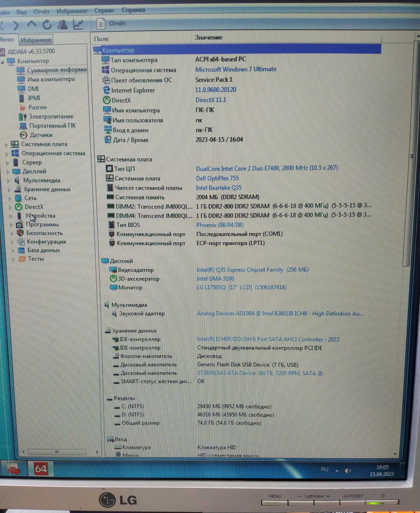Select Имя компьютера tree item

[x=51, y=79]
